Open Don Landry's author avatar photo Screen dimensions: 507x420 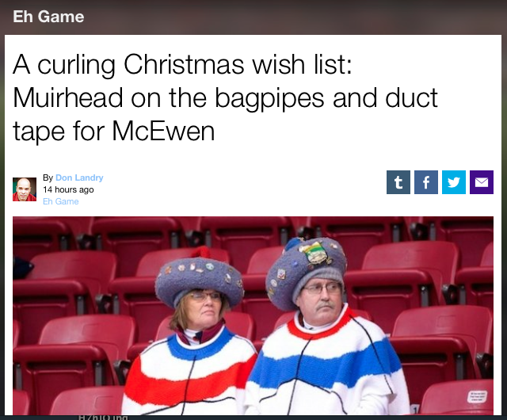[25, 189]
